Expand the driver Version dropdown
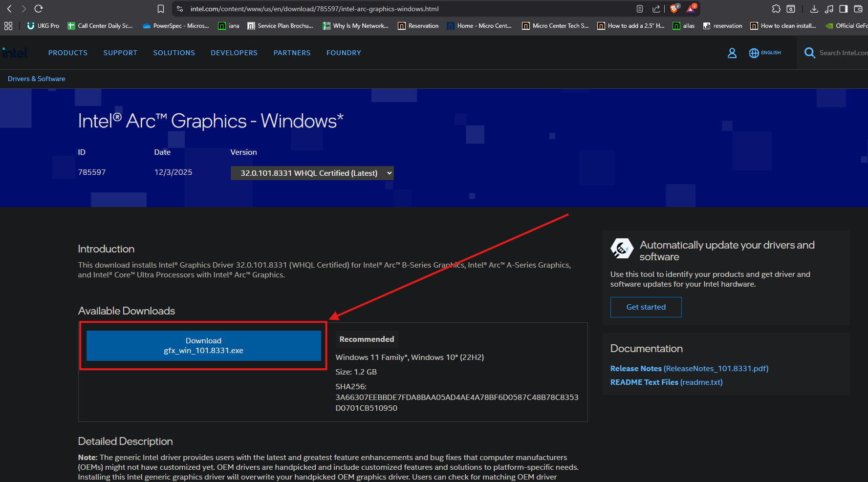 click(x=312, y=173)
